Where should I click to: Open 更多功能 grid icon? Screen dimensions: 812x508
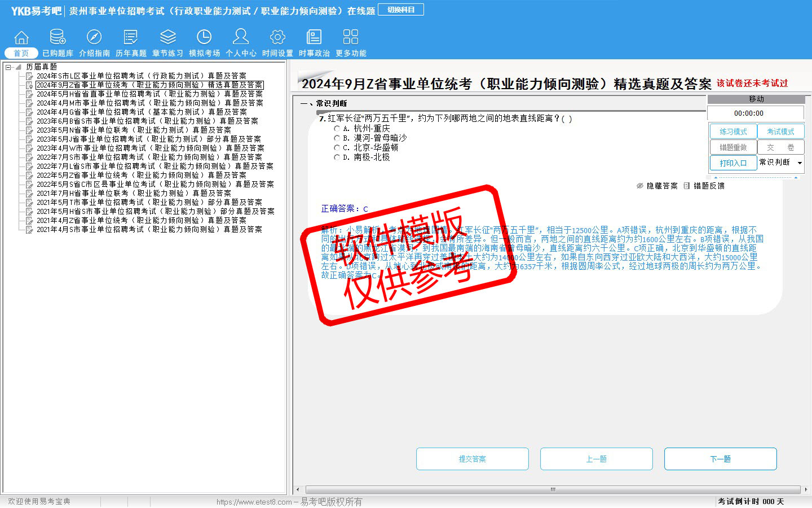tap(351, 38)
